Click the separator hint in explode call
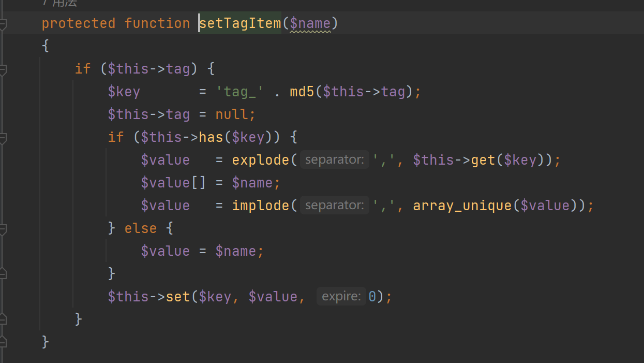This screenshot has height=363, width=644. 334,160
